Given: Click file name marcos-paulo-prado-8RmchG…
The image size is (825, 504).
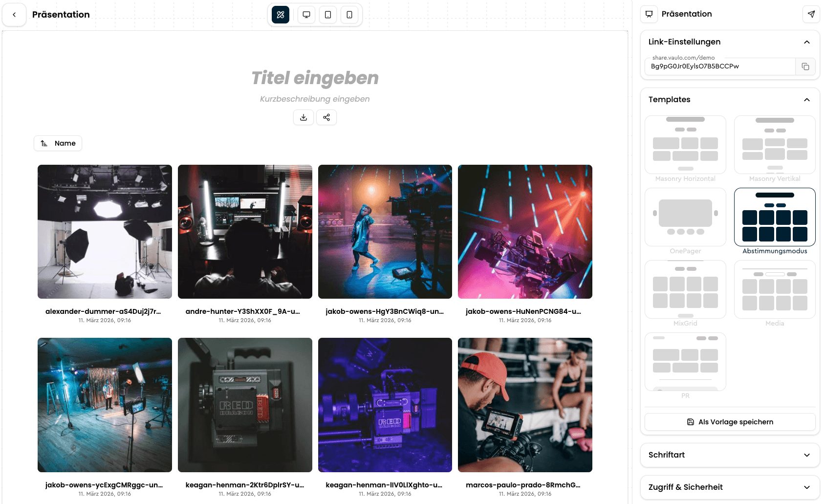Looking at the screenshot, I should coord(523,485).
